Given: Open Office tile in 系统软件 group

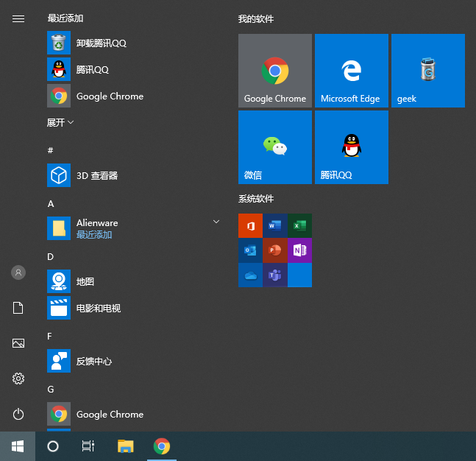Looking at the screenshot, I should [250, 225].
